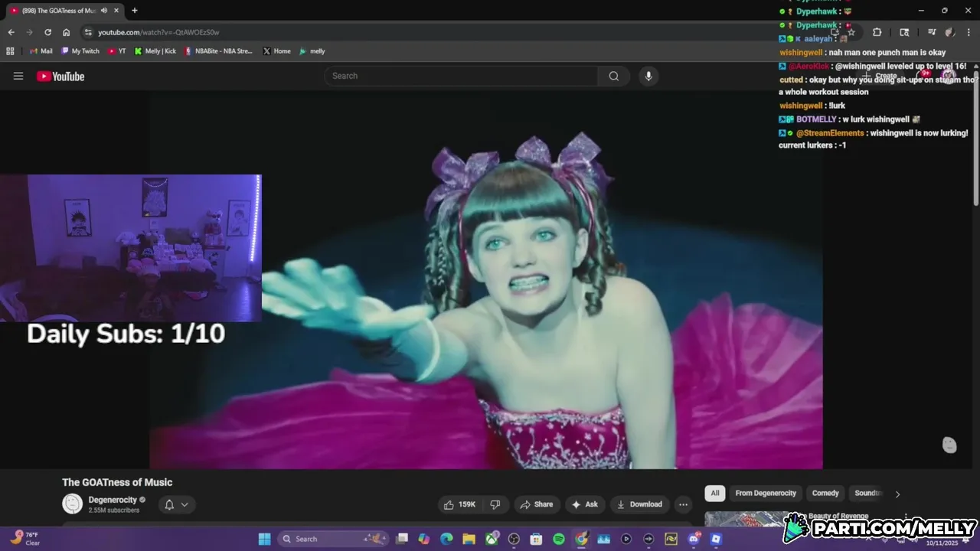Open Microsoft Edge from the taskbar
Viewport: 980px width, 551px height.
point(446,539)
